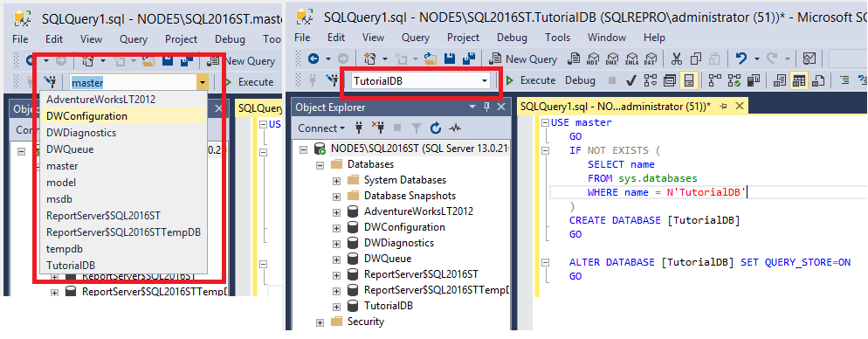This screenshot has height=339, width=868.
Task: Click the master dropdown arrow in left window
Action: (x=203, y=82)
